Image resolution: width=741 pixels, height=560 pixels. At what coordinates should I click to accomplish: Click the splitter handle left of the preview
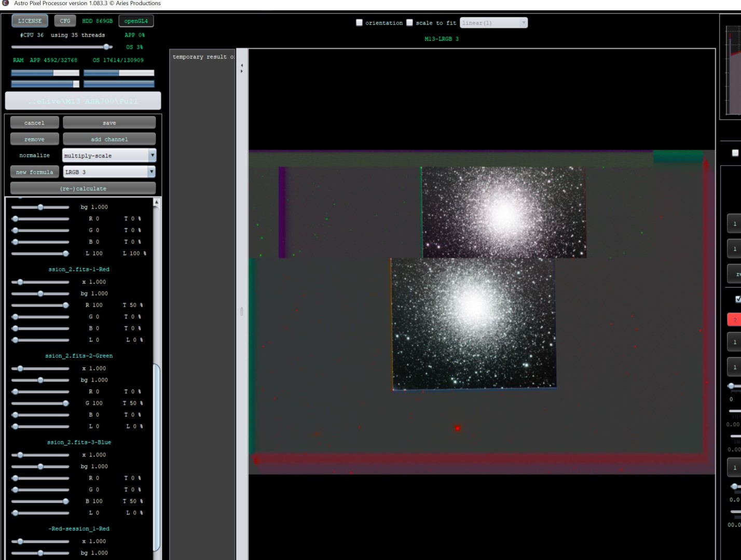click(x=242, y=312)
